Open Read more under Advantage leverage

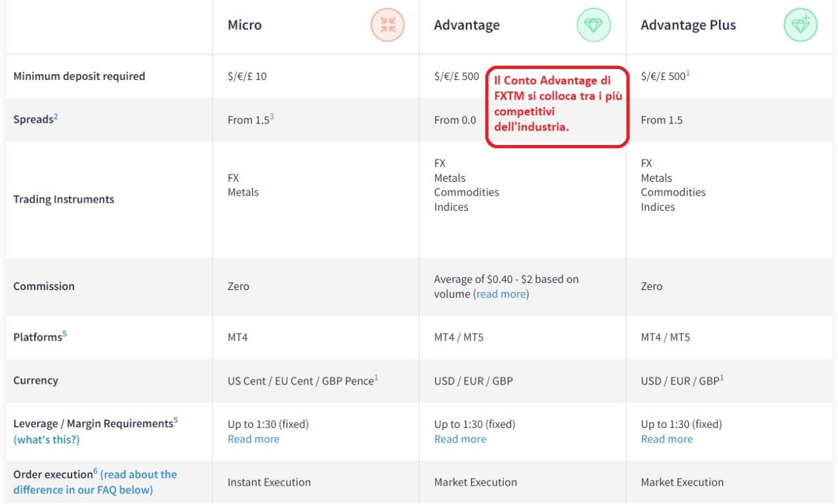[460, 439]
